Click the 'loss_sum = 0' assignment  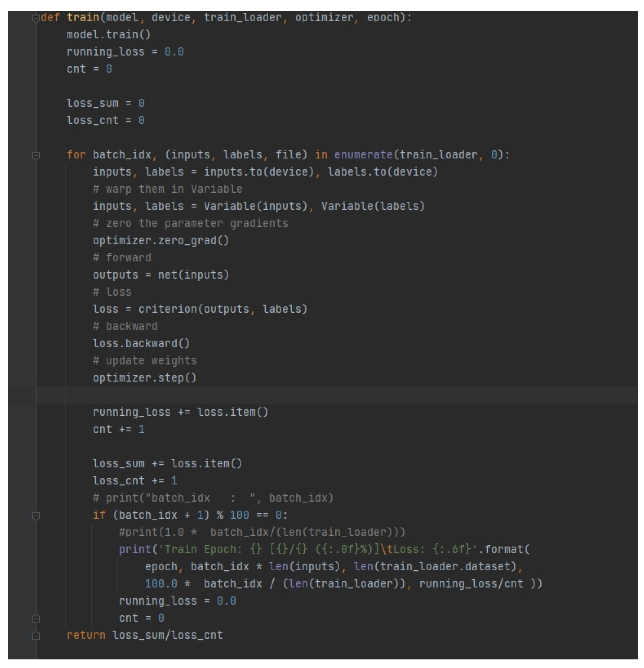pyautogui.click(x=106, y=103)
